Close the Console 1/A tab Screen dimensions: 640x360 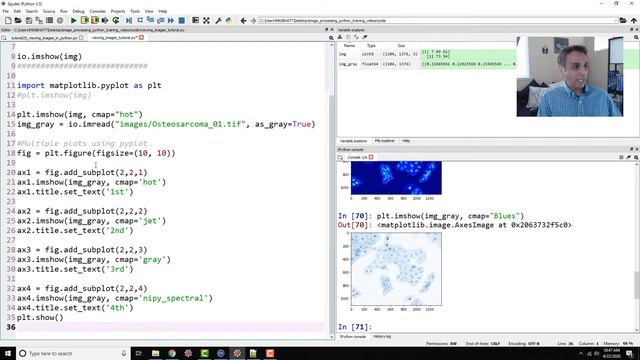[371, 157]
